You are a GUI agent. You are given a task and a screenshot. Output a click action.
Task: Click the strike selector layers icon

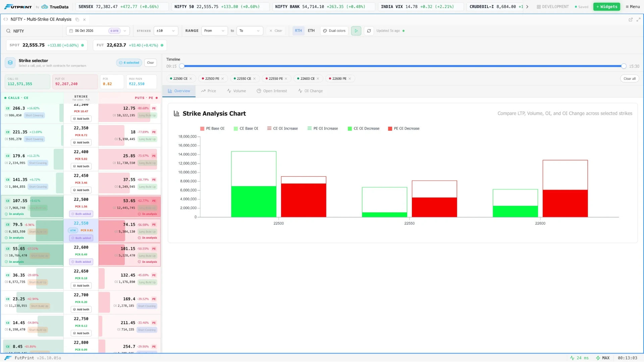10,63
